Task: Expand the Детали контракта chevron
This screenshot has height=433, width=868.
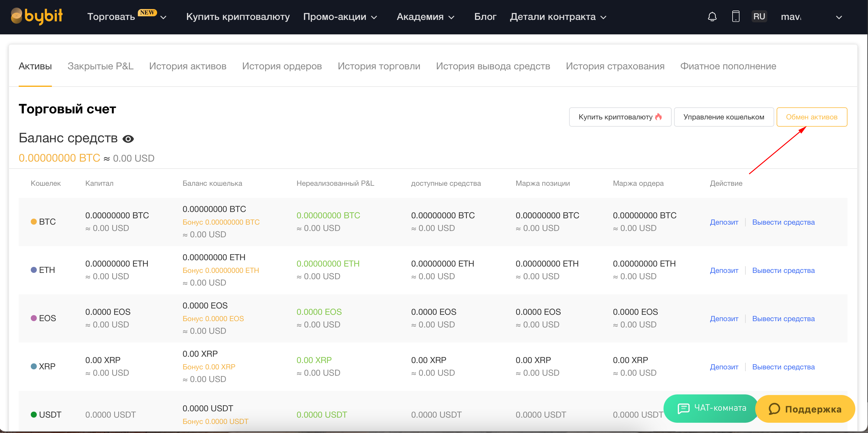Action: point(603,17)
